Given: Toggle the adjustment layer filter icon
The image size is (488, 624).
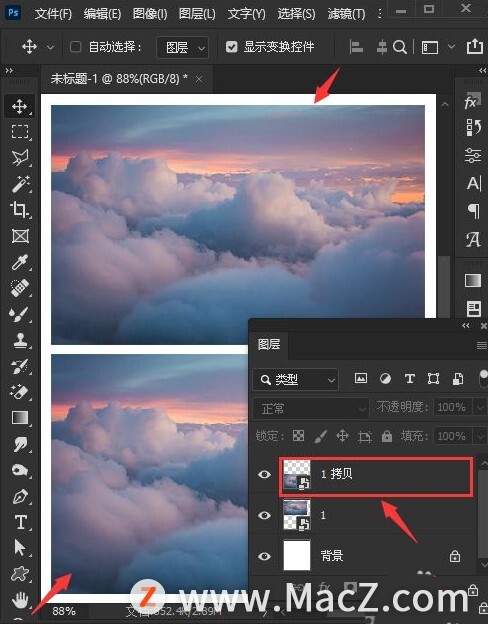Looking at the screenshot, I should click(x=385, y=378).
